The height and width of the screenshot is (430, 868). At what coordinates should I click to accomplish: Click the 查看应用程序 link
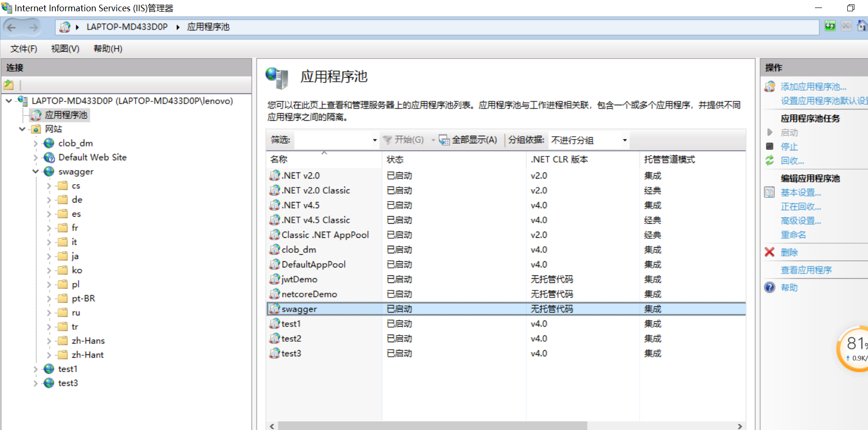tap(806, 270)
